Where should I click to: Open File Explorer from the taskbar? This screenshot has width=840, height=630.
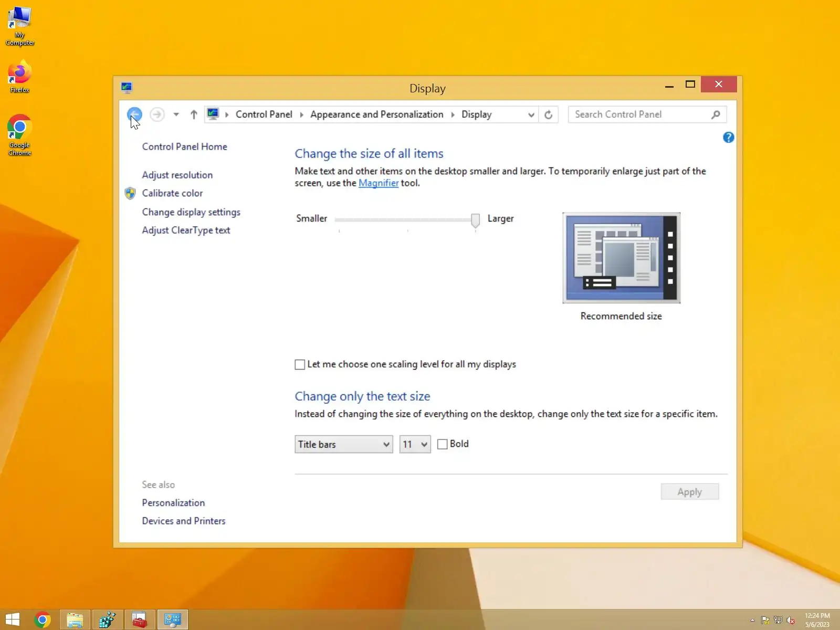75,620
